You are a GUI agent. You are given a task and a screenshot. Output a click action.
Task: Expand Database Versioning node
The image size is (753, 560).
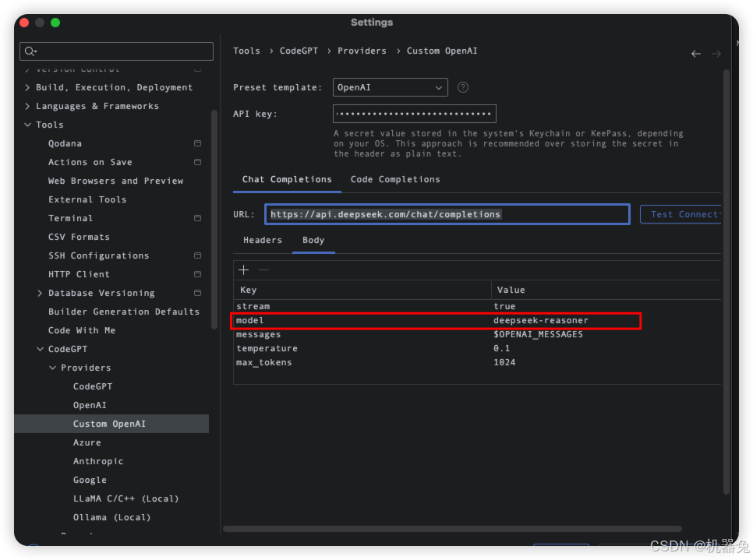coord(40,293)
